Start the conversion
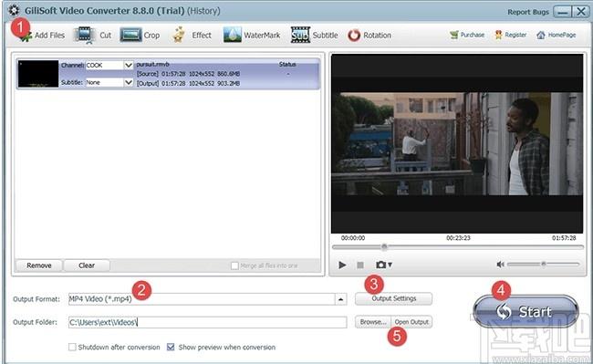The height and width of the screenshot is (364, 593). pos(525,311)
